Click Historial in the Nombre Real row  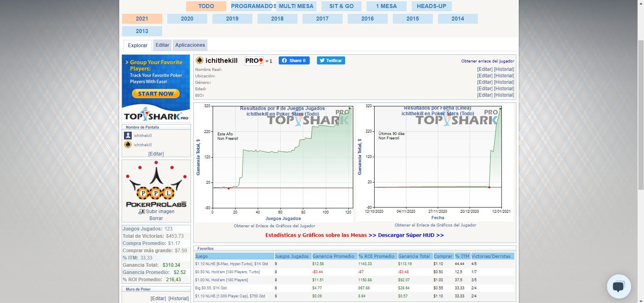click(504, 69)
